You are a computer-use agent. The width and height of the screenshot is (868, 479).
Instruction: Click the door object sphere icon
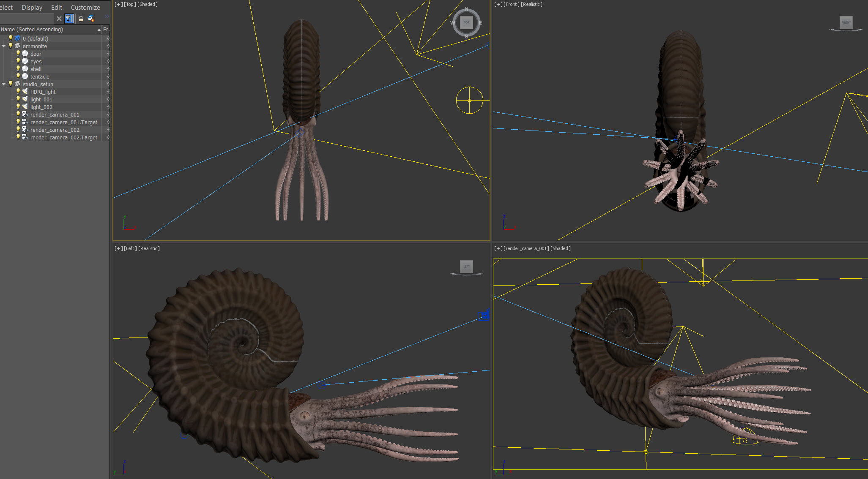click(x=25, y=53)
